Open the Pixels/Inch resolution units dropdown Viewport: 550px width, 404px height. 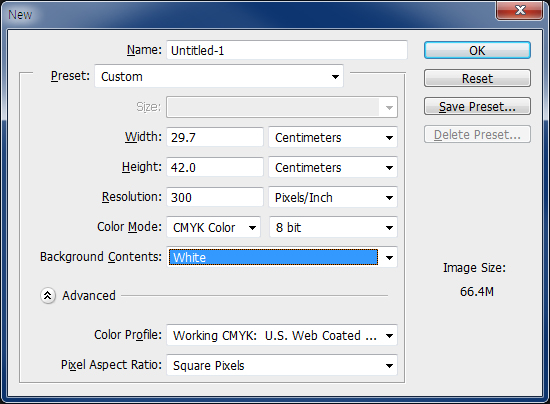(x=333, y=197)
